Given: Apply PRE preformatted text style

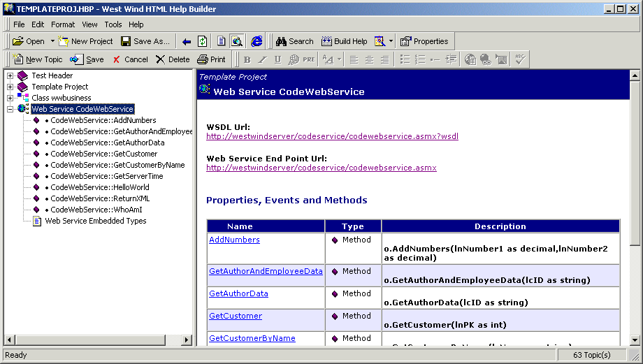Looking at the screenshot, I should [309, 60].
